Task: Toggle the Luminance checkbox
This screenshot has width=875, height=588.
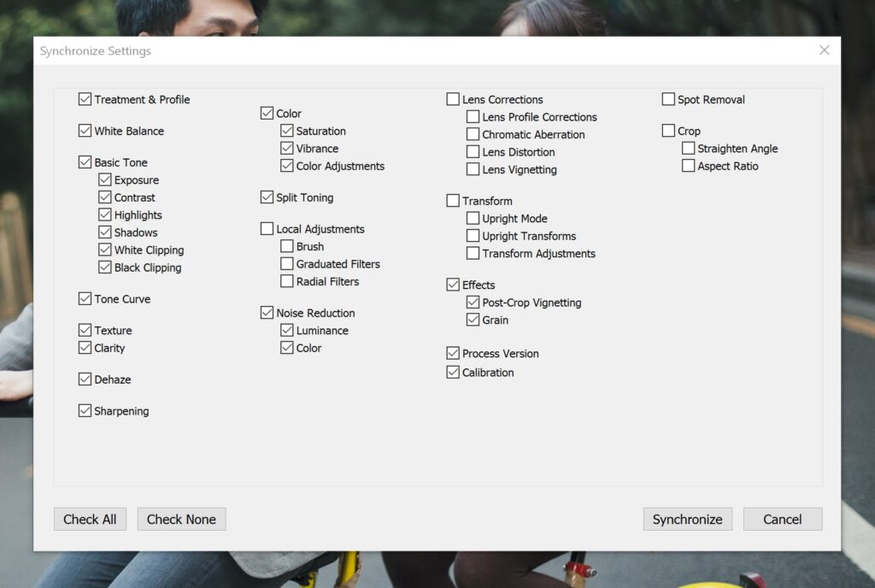Action: [287, 330]
